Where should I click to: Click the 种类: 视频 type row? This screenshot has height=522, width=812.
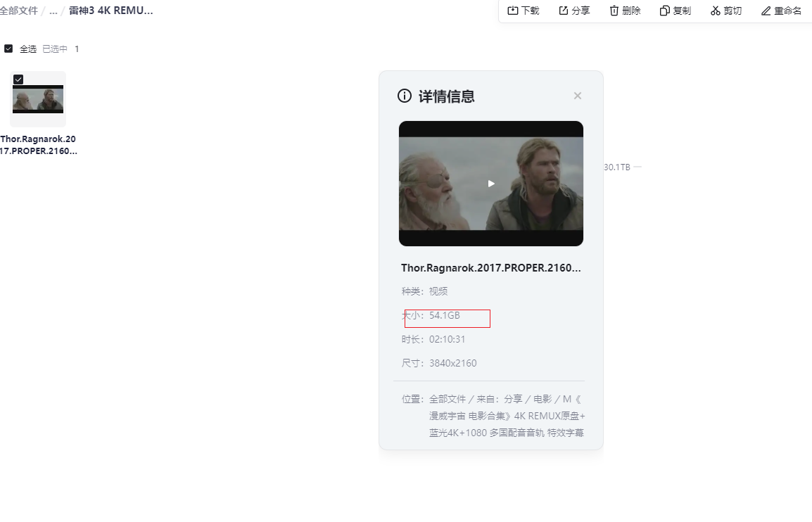point(424,291)
